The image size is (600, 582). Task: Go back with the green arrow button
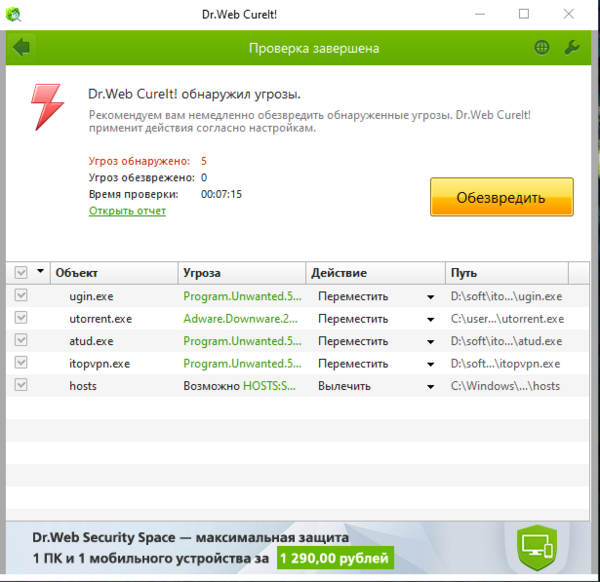(x=21, y=48)
